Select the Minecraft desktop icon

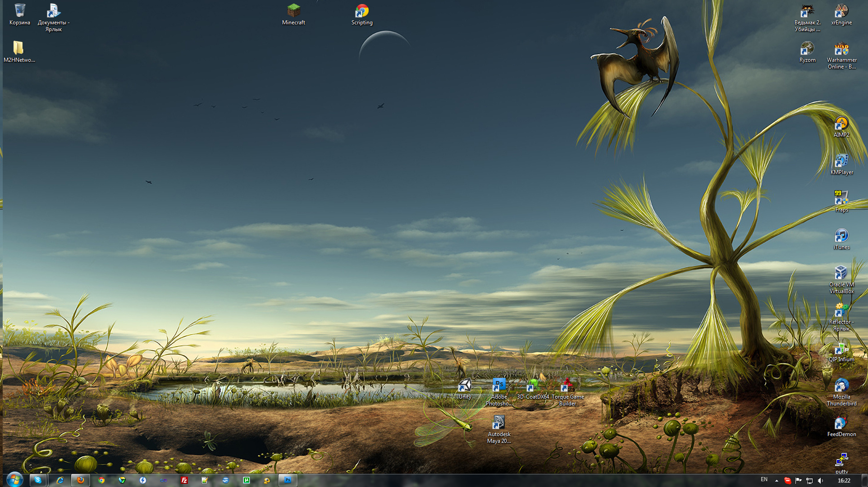tap(293, 11)
